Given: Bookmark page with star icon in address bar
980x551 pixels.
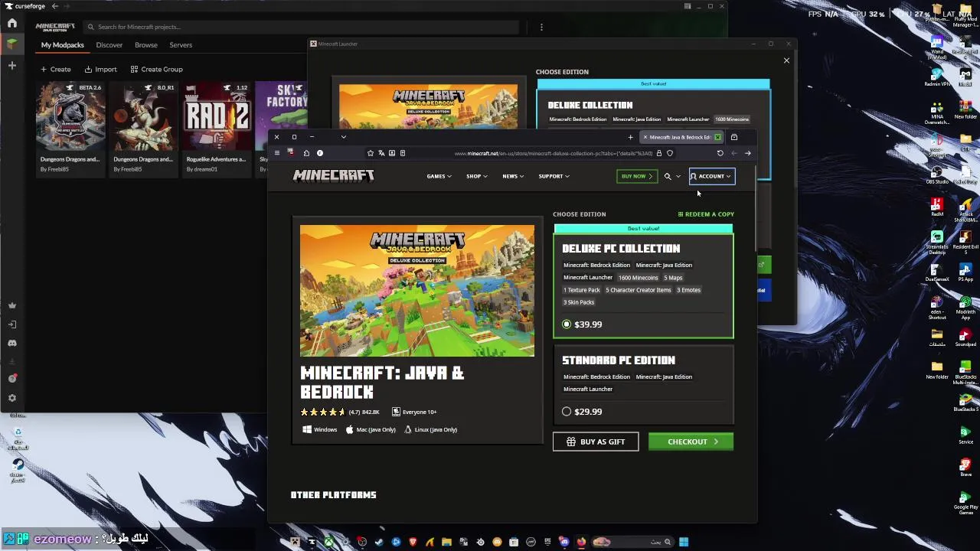Looking at the screenshot, I should (x=371, y=153).
